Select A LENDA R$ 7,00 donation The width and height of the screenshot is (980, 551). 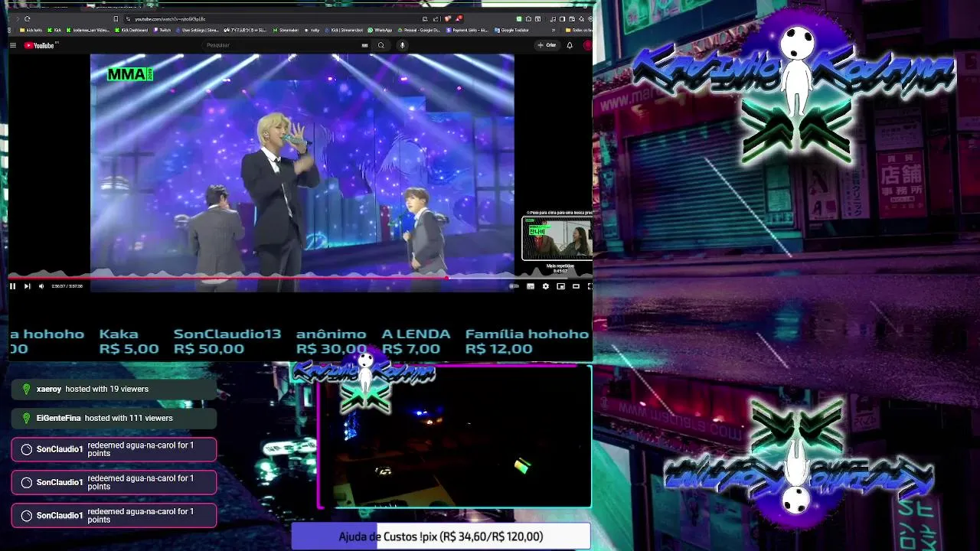click(x=416, y=341)
